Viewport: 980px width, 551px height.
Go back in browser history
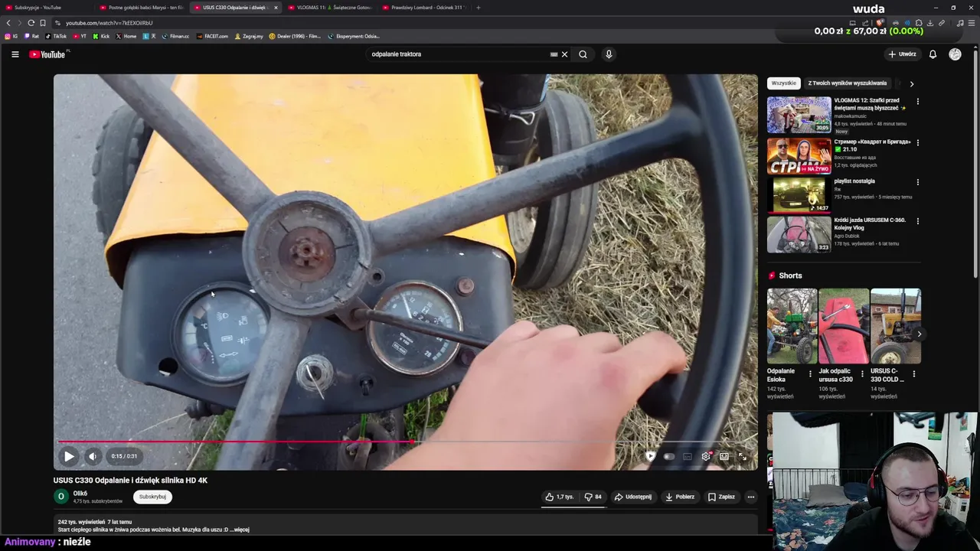pyautogui.click(x=8, y=23)
